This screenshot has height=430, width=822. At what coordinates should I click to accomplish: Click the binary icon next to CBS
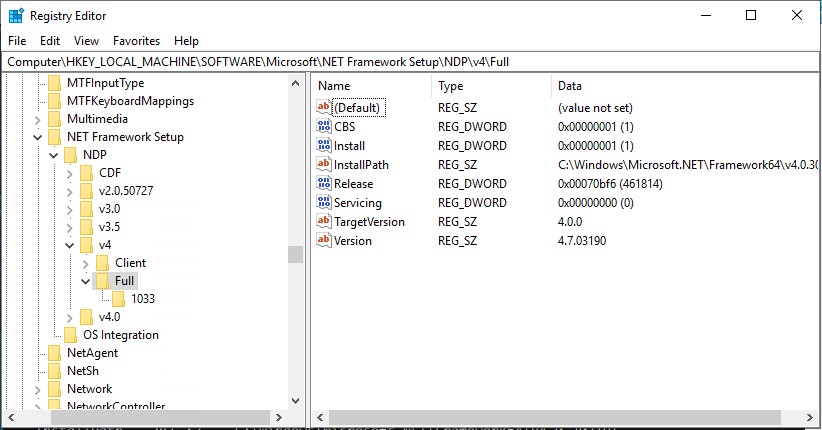(x=324, y=127)
